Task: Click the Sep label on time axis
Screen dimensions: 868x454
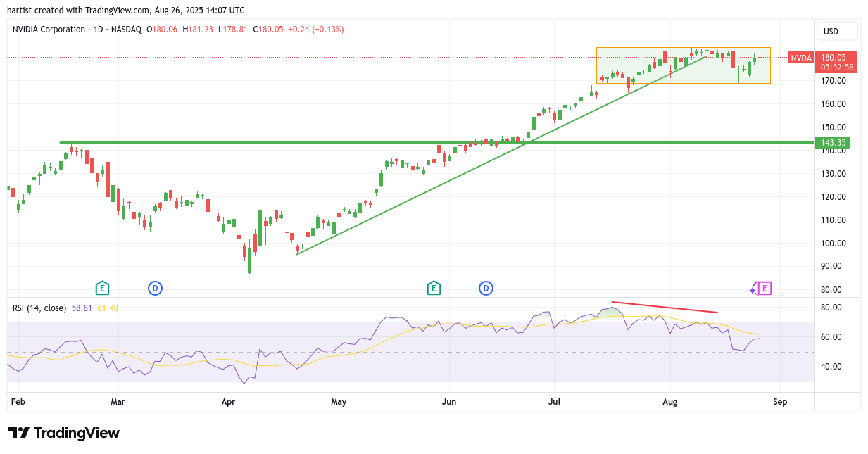Action: click(779, 403)
